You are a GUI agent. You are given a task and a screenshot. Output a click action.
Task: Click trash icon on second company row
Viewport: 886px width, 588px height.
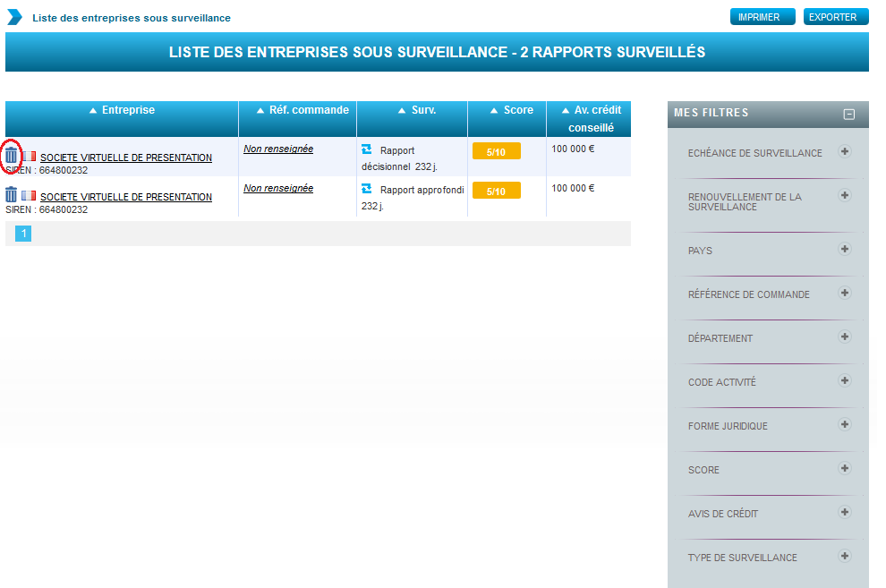click(x=12, y=195)
